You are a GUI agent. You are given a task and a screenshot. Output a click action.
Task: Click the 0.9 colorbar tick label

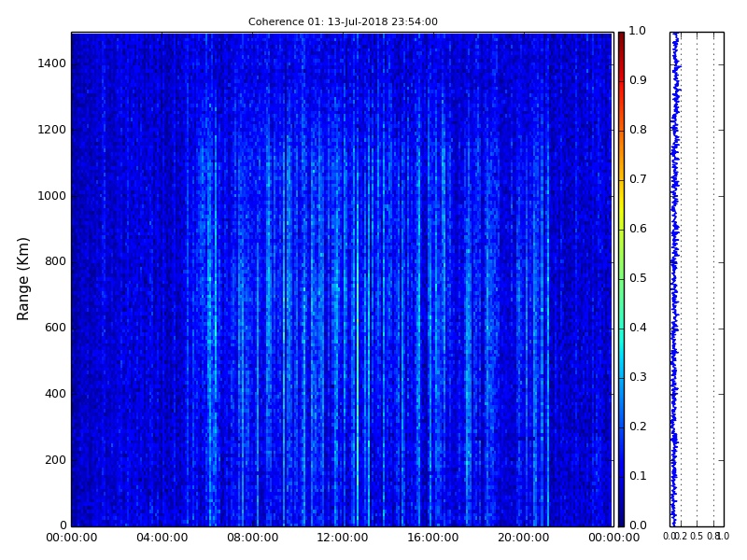[x=638, y=80]
